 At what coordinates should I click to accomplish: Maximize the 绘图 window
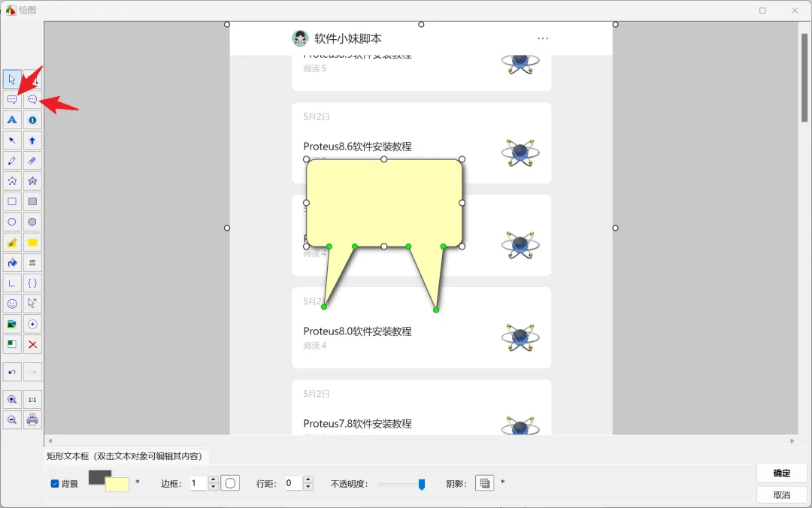point(762,11)
